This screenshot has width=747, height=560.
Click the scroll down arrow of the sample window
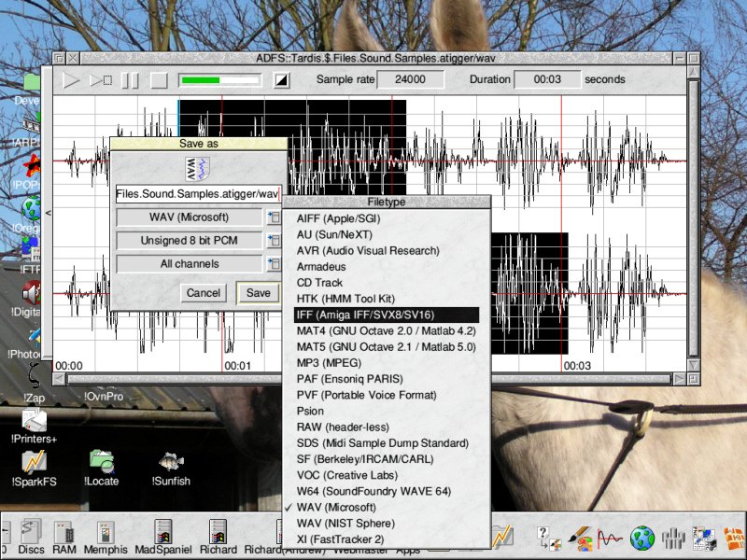(x=694, y=365)
